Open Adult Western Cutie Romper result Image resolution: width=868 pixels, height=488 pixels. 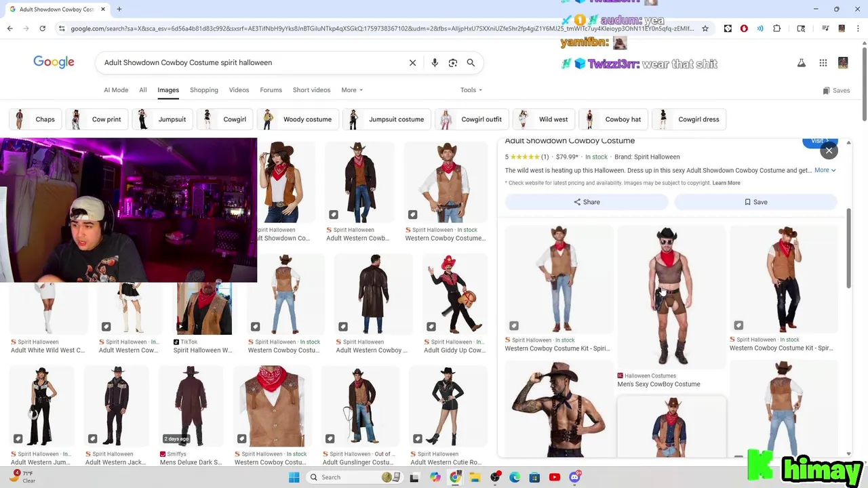click(x=448, y=407)
